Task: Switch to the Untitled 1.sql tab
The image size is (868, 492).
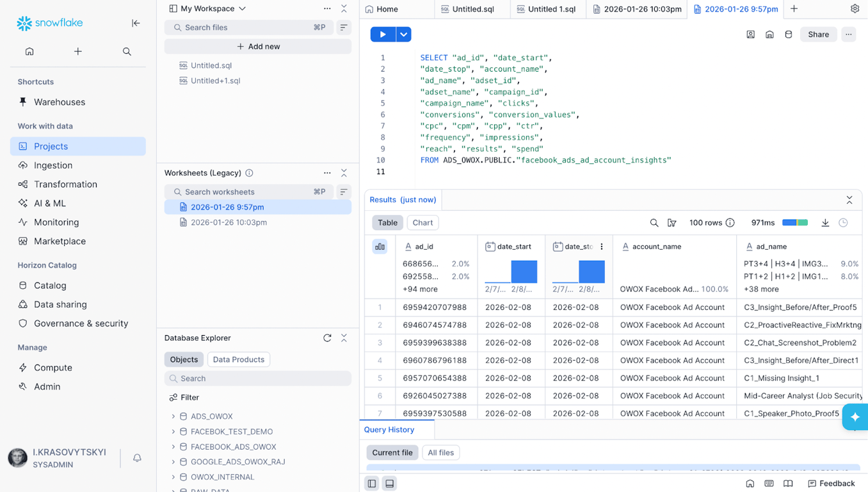Action: tap(548, 9)
